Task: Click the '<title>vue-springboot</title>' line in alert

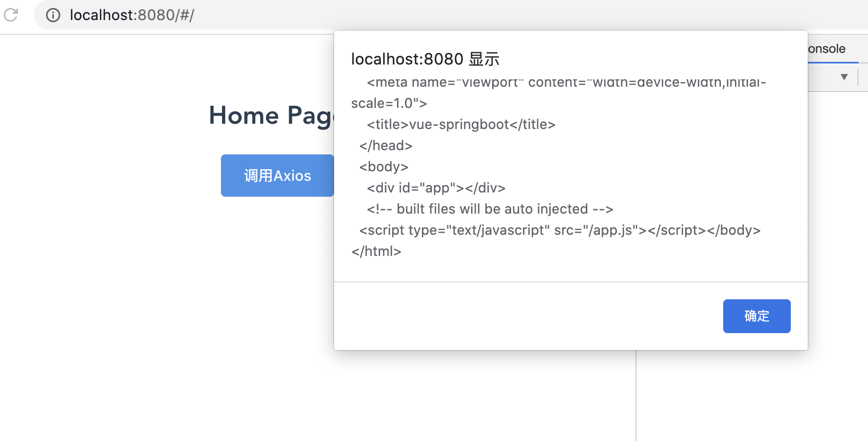Action: coord(461,124)
